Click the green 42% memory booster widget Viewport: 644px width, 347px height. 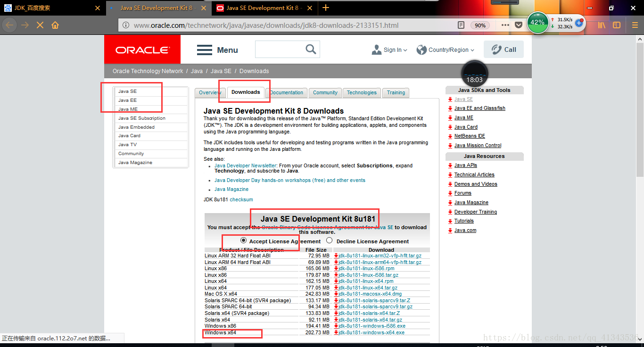537,23
